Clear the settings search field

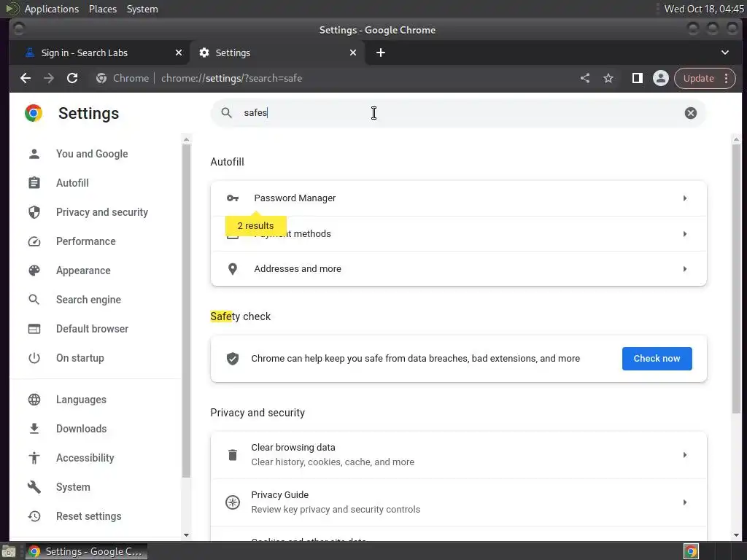click(690, 113)
